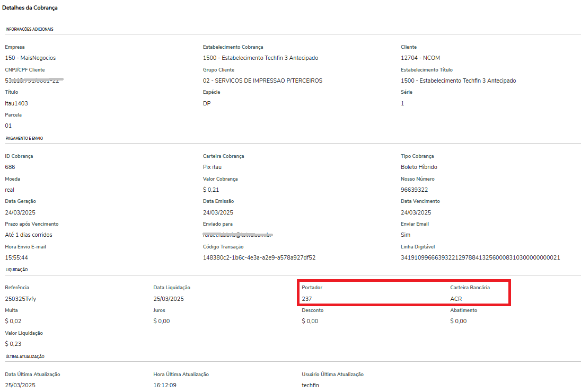Click the PAGAMENTO E ENVIO section header
The width and height of the screenshot is (581, 392).
(24, 138)
